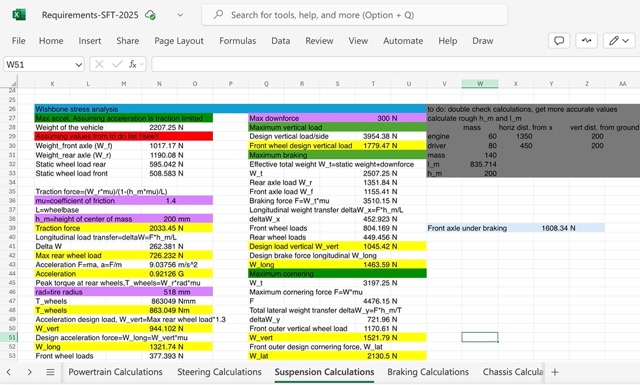Open the Review ribbon tab

pyautogui.click(x=319, y=41)
